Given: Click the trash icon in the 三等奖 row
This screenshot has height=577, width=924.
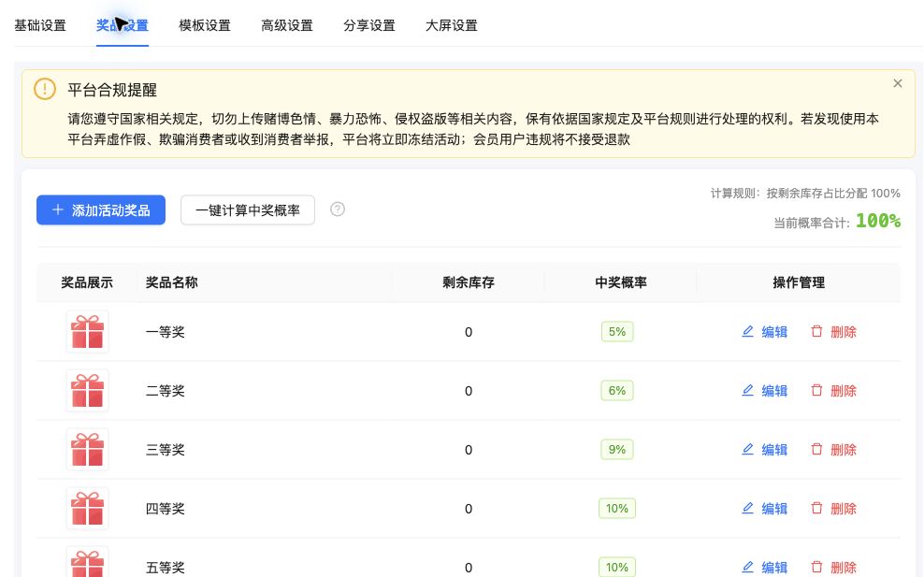Looking at the screenshot, I should click(816, 449).
